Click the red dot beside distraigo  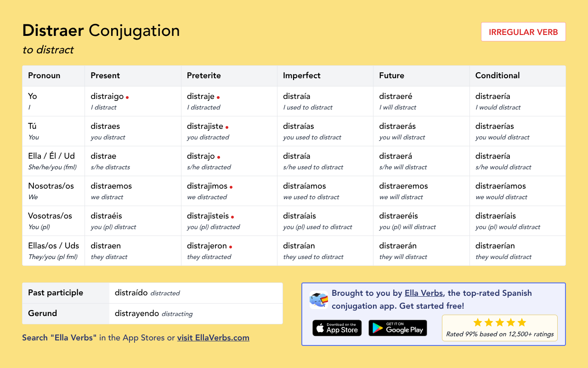pos(127,98)
